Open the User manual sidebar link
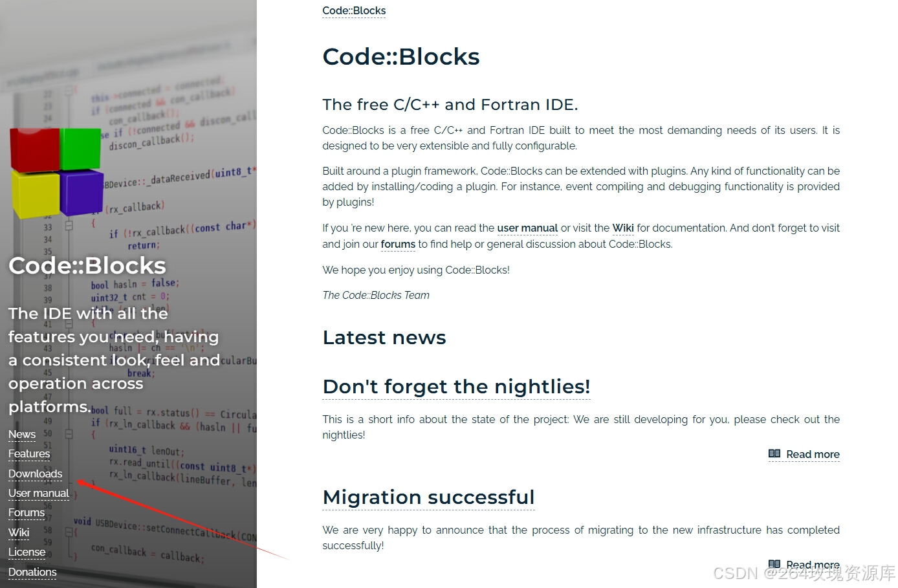This screenshot has height=588, width=898. pyautogui.click(x=39, y=494)
